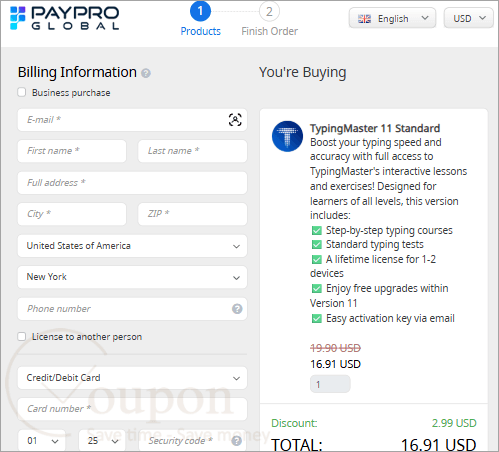Viewport: 499px width, 452px height.
Task: Open the Credit/Debit Card payment method dropdown
Action: pos(132,378)
